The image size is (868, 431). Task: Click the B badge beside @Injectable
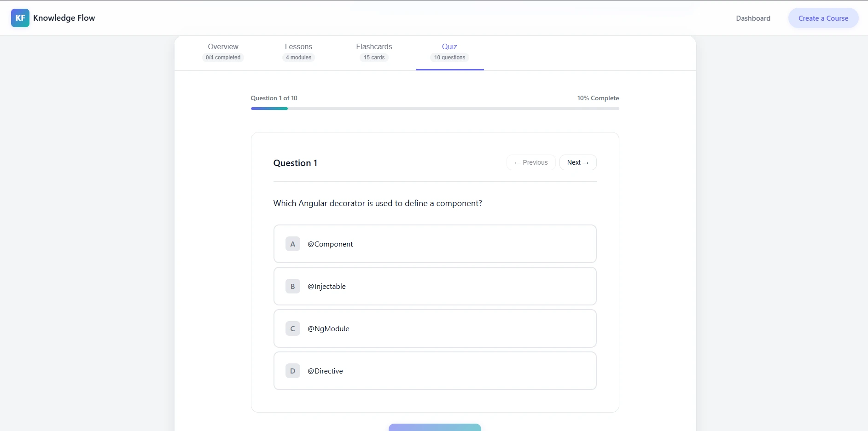(x=292, y=286)
